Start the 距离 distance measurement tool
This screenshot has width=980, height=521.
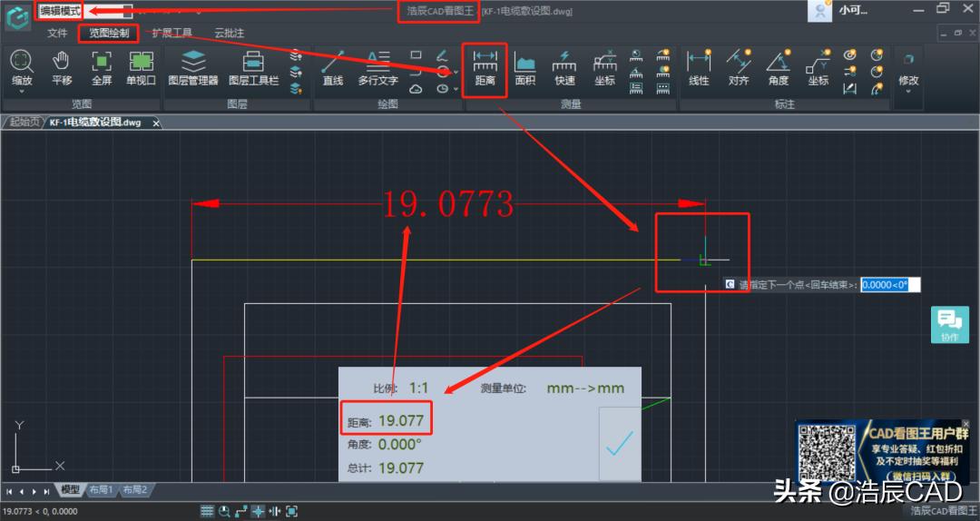pos(485,69)
